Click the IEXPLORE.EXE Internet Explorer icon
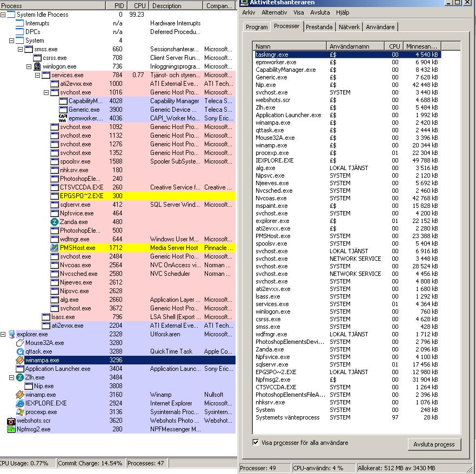This screenshot has width=476, height=474. click(x=20, y=403)
